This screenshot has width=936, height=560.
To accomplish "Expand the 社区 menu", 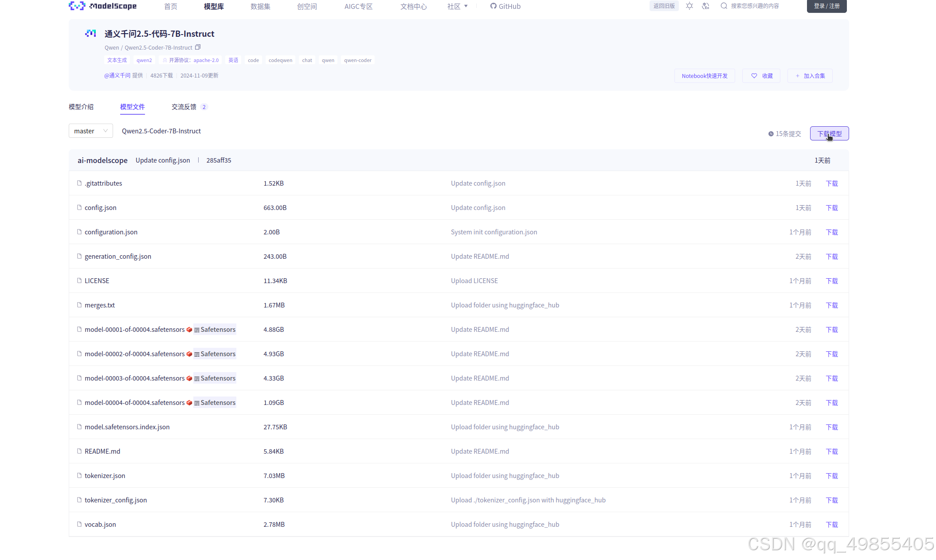I will pyautogui.click(x=458, y=6).
